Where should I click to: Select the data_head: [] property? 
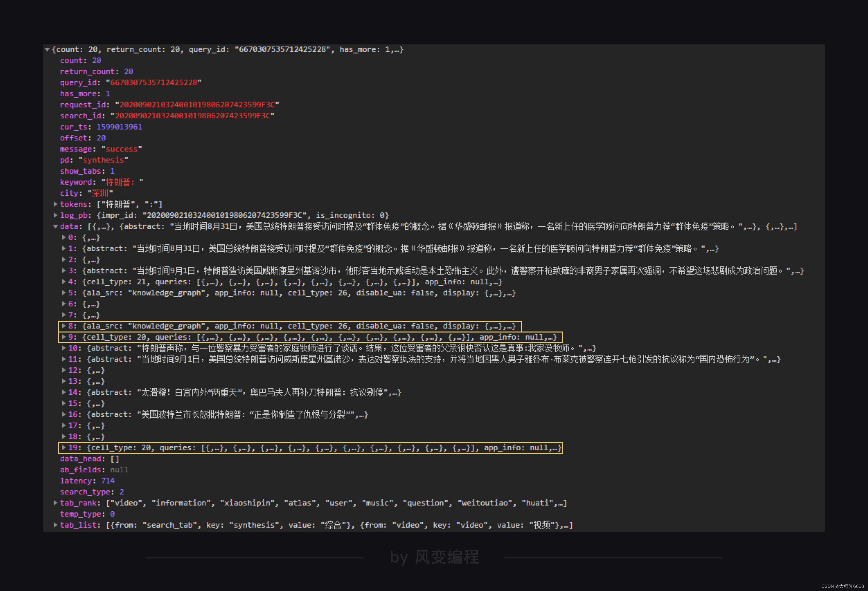(89, 459)
